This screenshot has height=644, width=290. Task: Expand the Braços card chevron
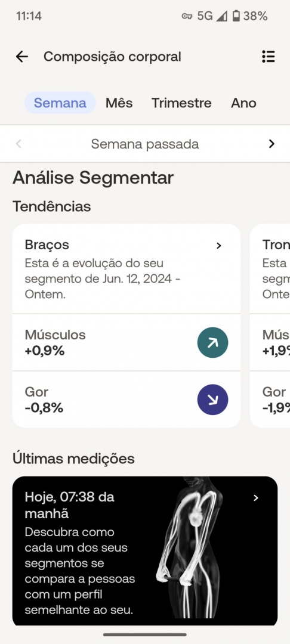[x=219, y=246]
